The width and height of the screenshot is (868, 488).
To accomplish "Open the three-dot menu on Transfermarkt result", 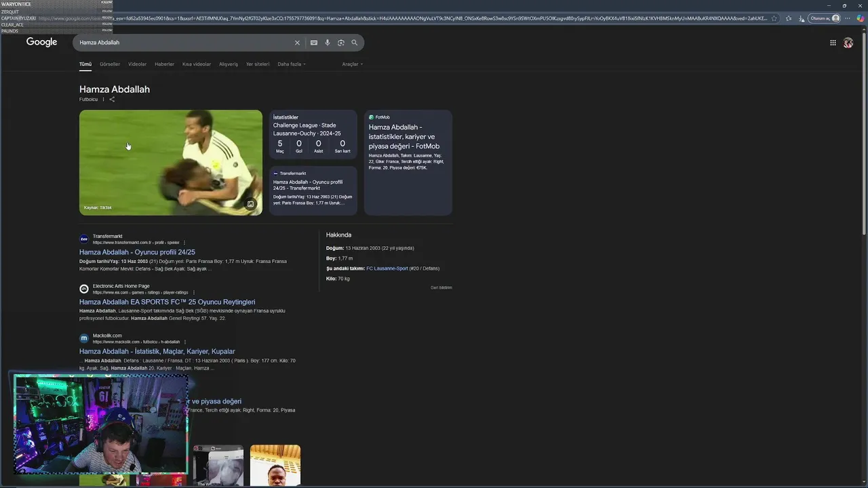I will tap(184, 243).
